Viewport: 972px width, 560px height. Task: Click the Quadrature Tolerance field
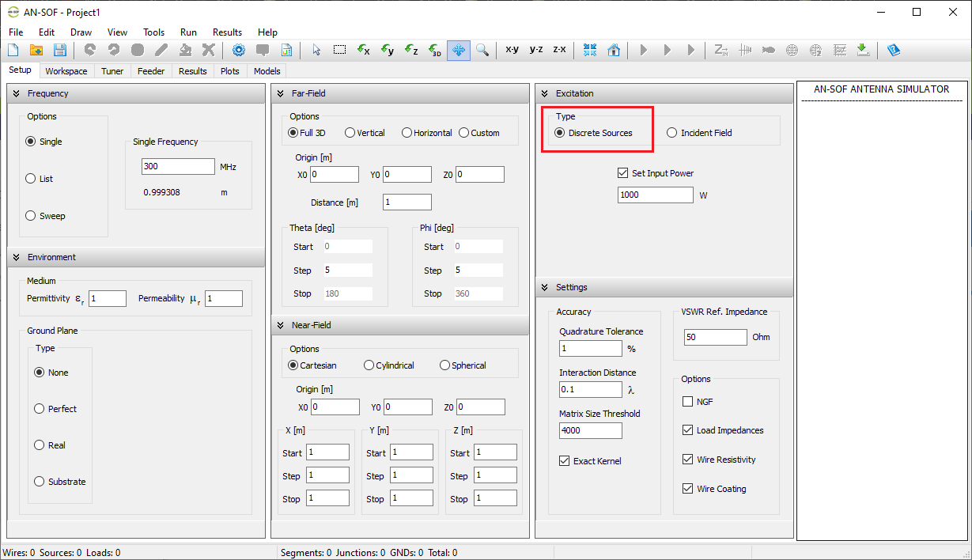point(591,348)
